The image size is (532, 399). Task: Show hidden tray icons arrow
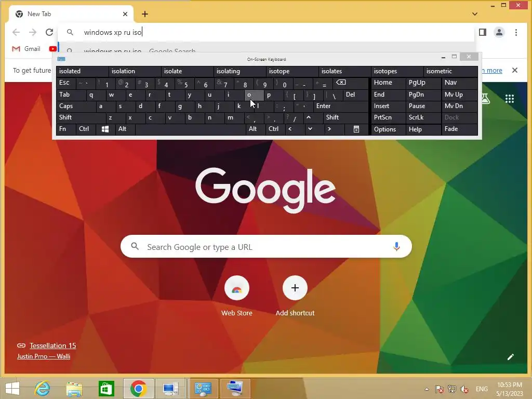tap(427, 389)
